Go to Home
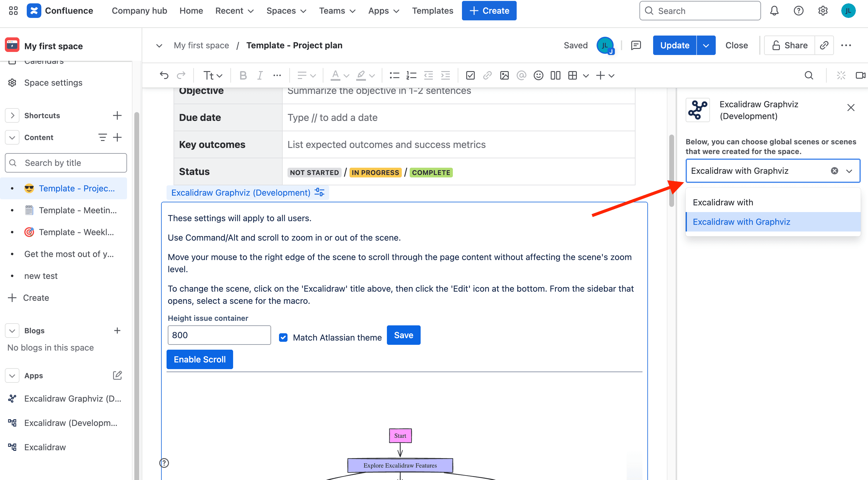Screen dimensions: 868x480 point(191,11)
